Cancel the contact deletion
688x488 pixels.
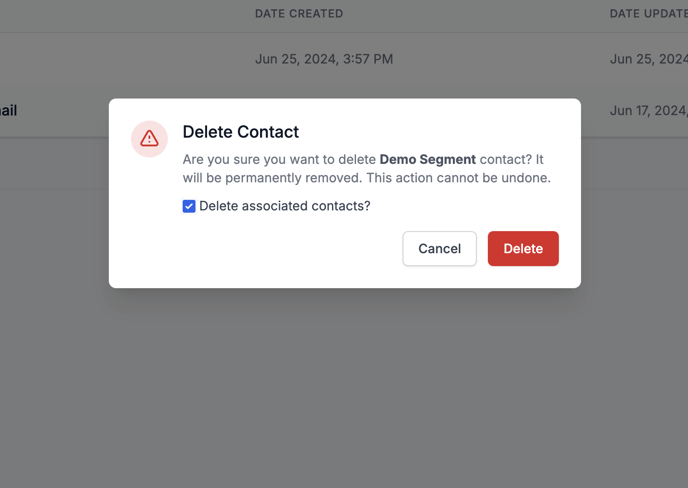[439, 248]
